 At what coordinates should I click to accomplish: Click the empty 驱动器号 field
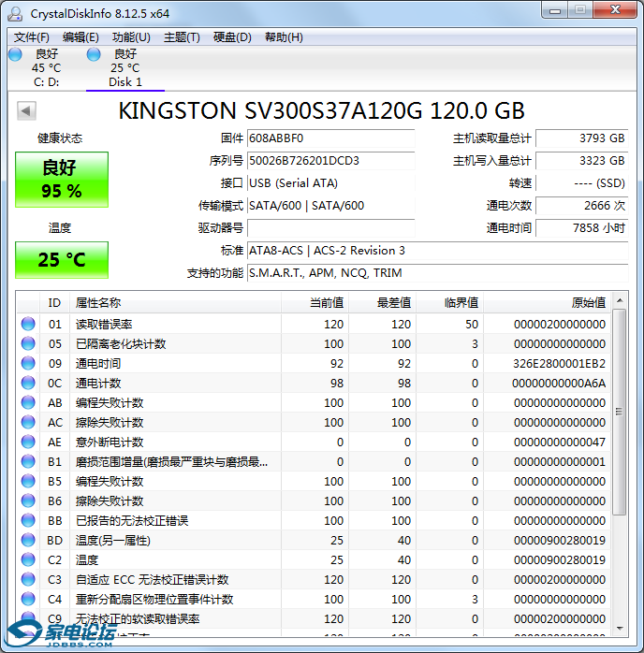pos(331,228)
